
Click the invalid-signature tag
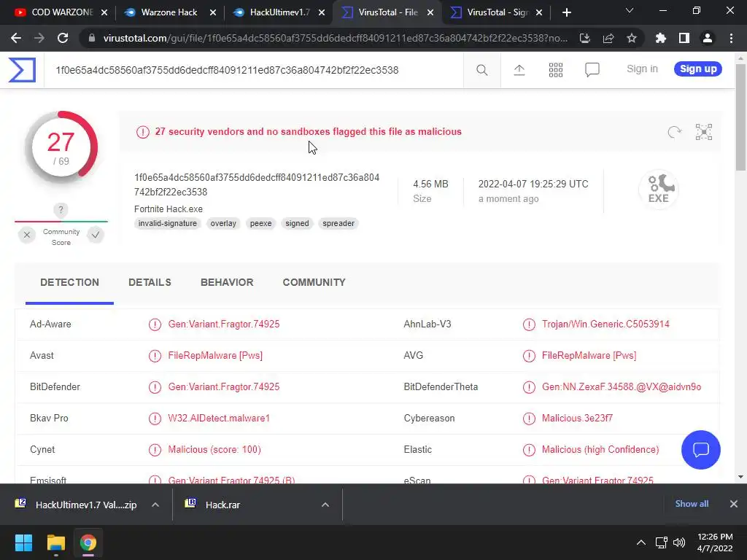[x=167, y=223]
